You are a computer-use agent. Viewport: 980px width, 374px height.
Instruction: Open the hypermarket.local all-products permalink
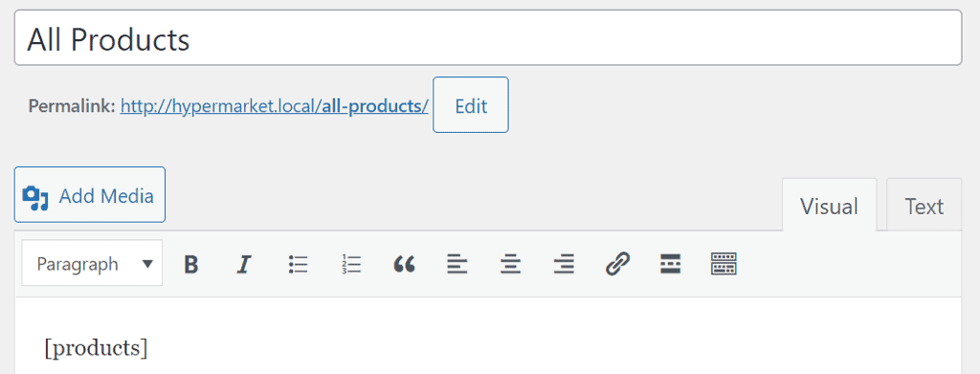tap(275, 106)
